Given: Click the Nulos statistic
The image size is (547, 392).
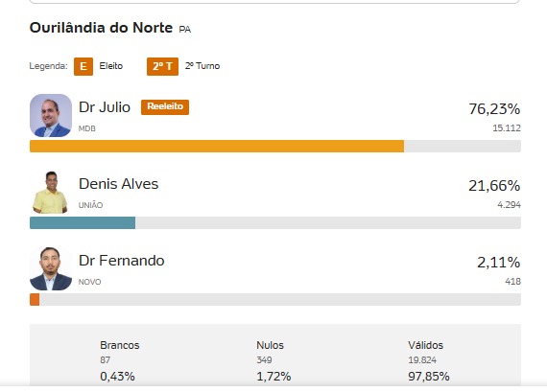Looking at the screenshot, I should (x=273, y=361).
